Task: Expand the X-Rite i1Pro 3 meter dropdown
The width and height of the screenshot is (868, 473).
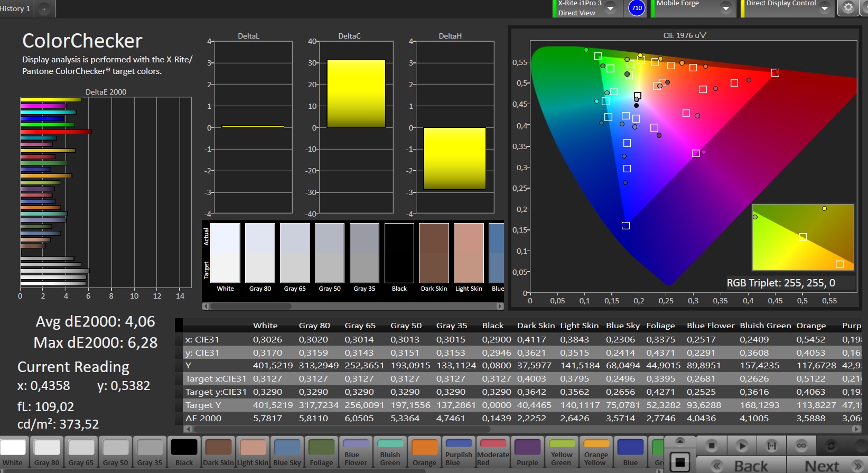Action: (x=610, y=8)
